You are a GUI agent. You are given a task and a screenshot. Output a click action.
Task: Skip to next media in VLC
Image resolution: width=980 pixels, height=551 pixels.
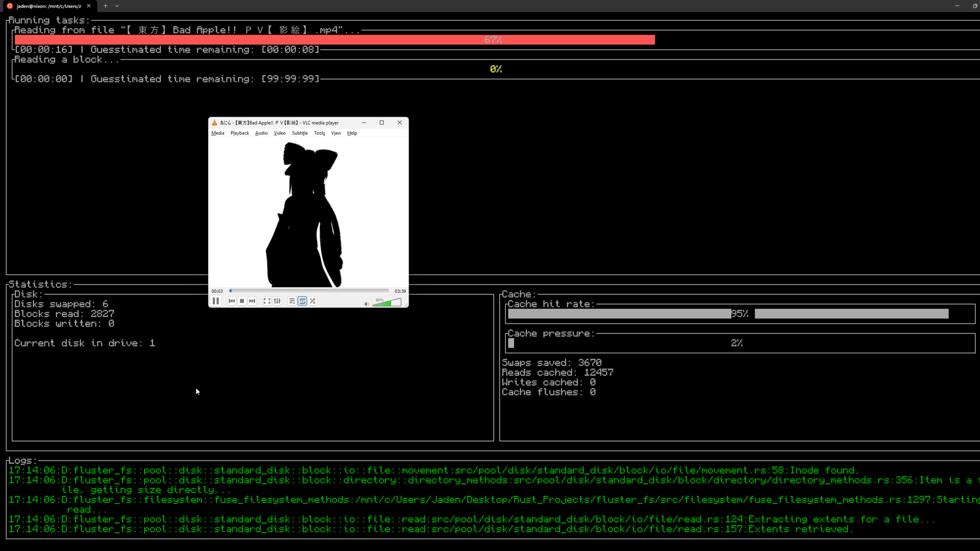(252, 301)
